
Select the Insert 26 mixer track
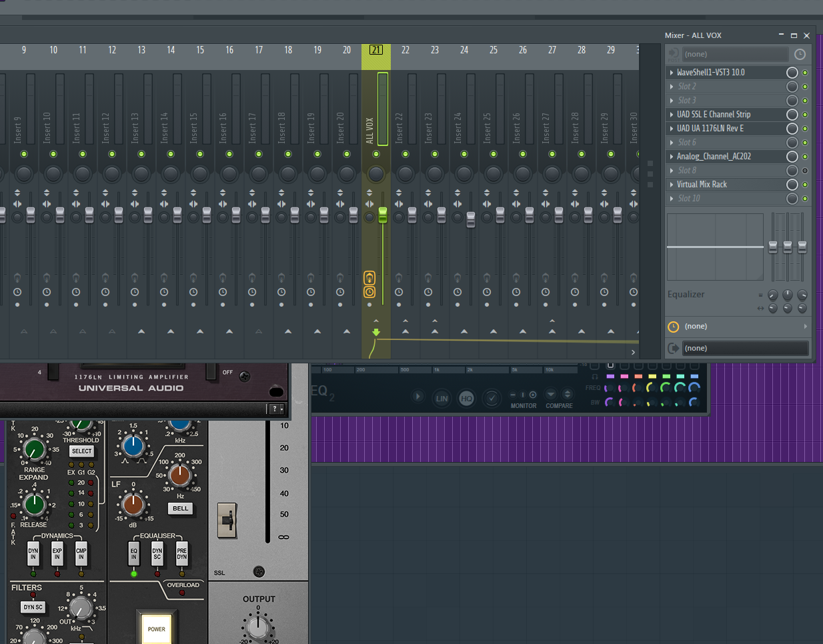516,127
